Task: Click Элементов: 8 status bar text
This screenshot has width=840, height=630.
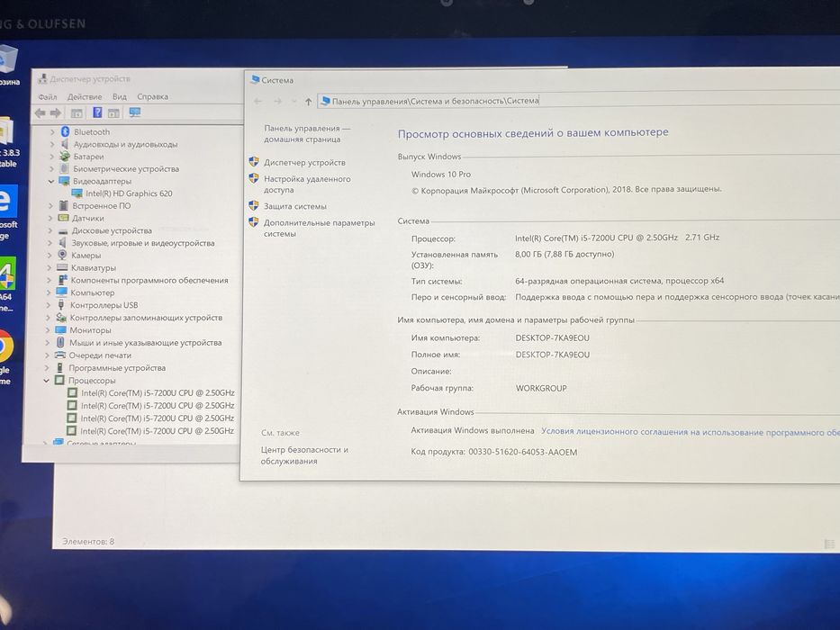Action: [88, 541]
